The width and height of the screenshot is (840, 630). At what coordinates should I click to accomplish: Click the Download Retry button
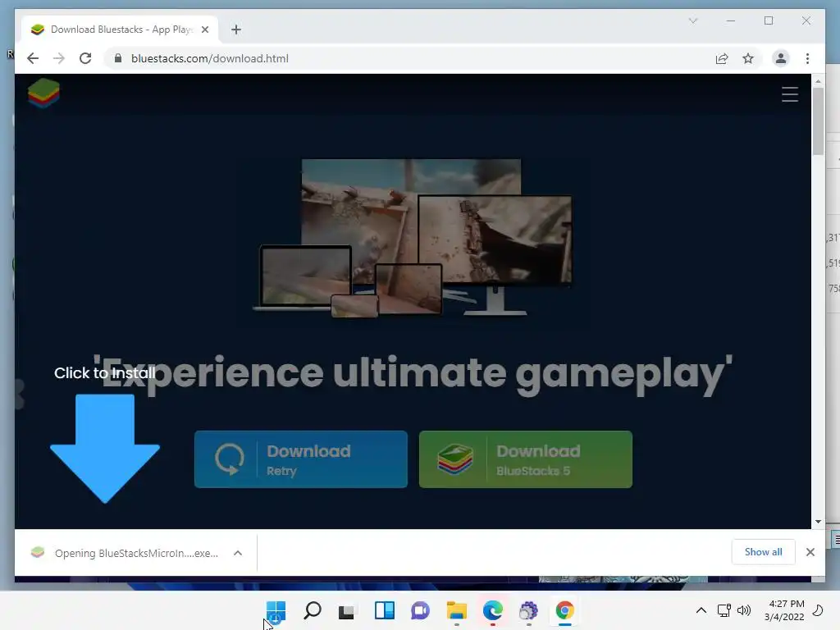click(x=300, y=459)
